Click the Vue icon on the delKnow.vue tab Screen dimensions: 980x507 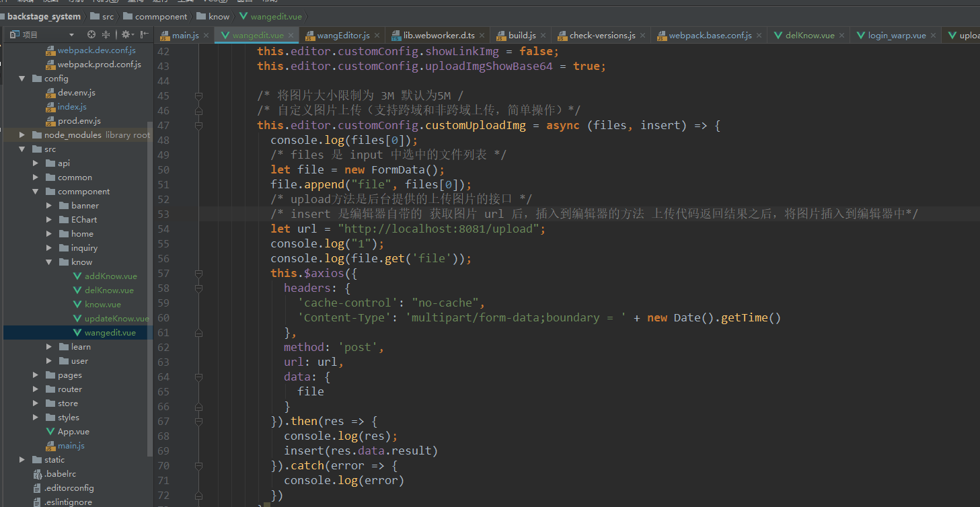point(778,35)
